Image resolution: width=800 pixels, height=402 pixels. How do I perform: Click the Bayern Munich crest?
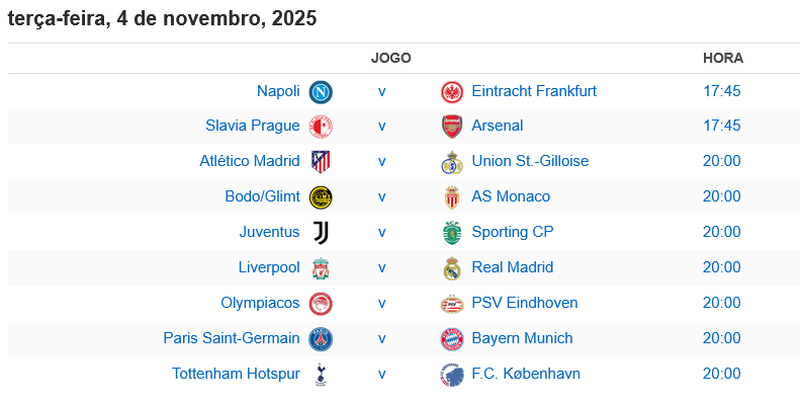click(452, 339)
